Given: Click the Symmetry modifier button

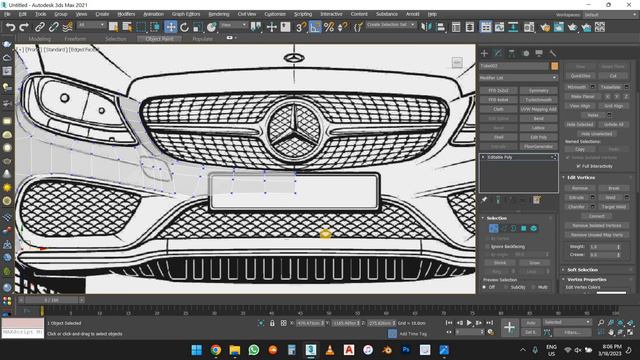Looking at the screenshot, I should click(x=538, y=91).
